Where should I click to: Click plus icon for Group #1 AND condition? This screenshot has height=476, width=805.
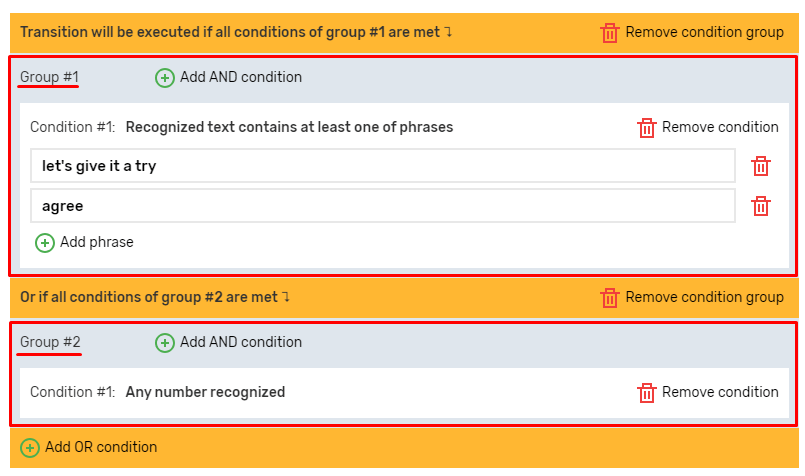click(x=165, y=78)
